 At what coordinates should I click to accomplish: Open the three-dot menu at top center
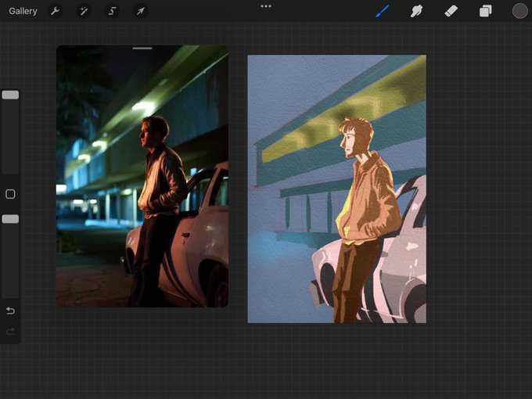266,6
